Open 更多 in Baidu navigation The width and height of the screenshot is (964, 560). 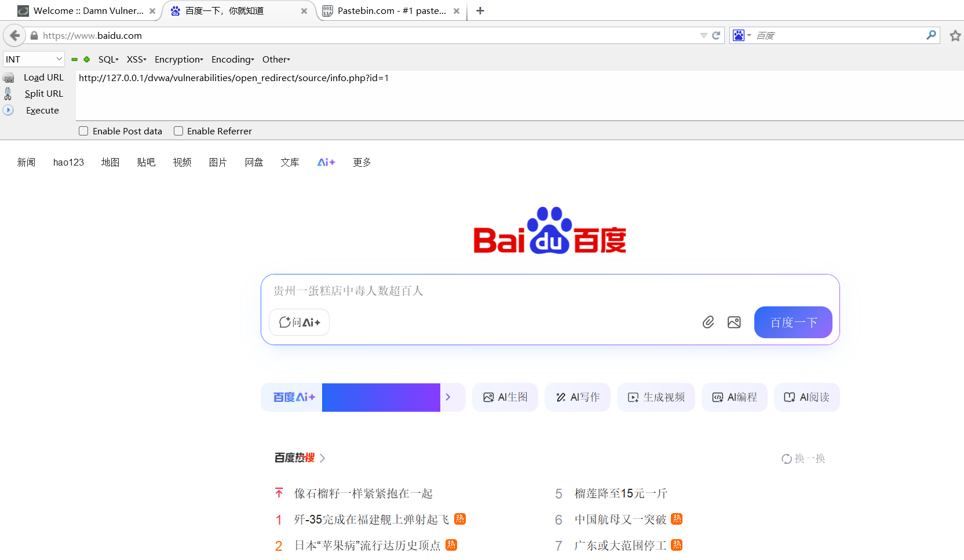[362, 162]
